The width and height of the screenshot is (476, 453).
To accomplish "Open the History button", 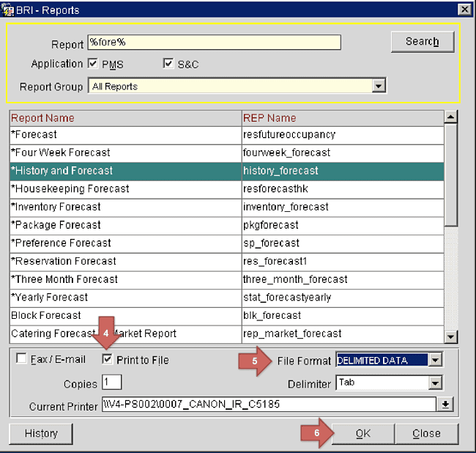I will [x=41, y=433].
